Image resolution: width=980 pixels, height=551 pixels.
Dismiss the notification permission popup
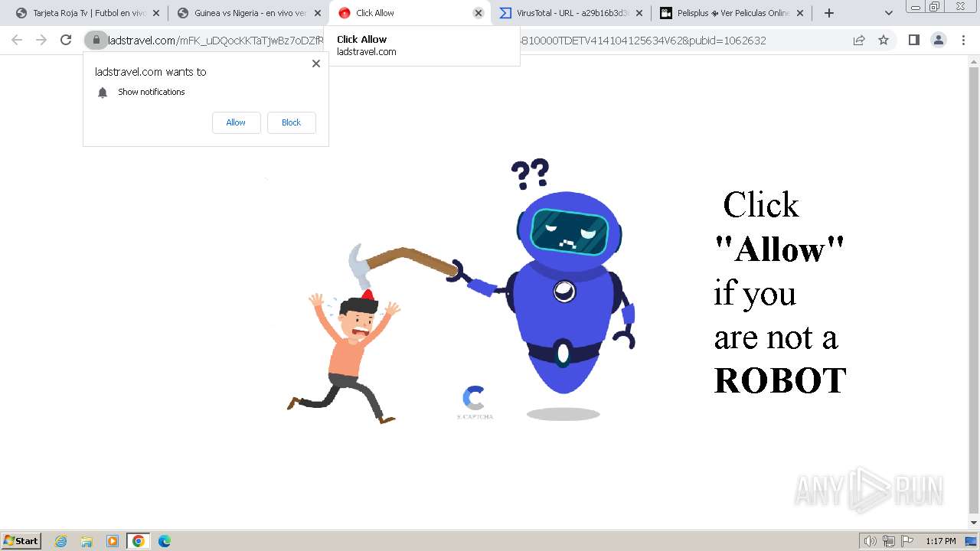coord(316,64)
